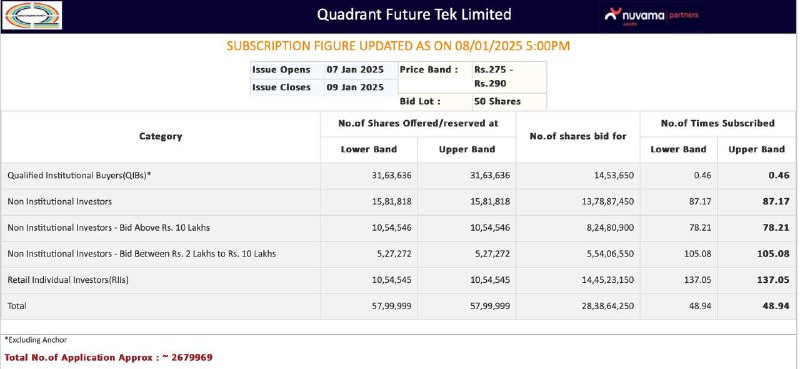Click the Quadrant Future Tek Limited title
This screenshot has height=369, width=800.
pos(414,14)
